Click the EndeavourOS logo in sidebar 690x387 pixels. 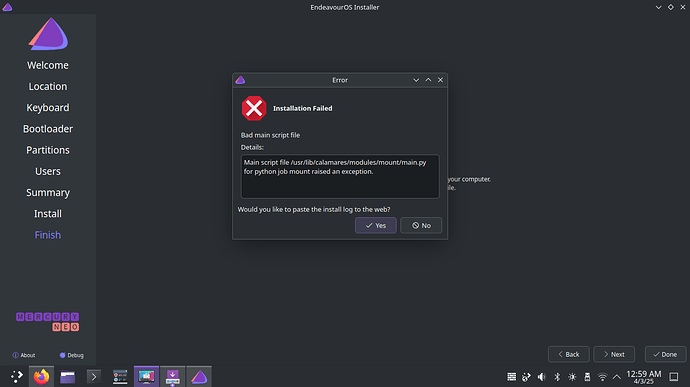(48, 34)
